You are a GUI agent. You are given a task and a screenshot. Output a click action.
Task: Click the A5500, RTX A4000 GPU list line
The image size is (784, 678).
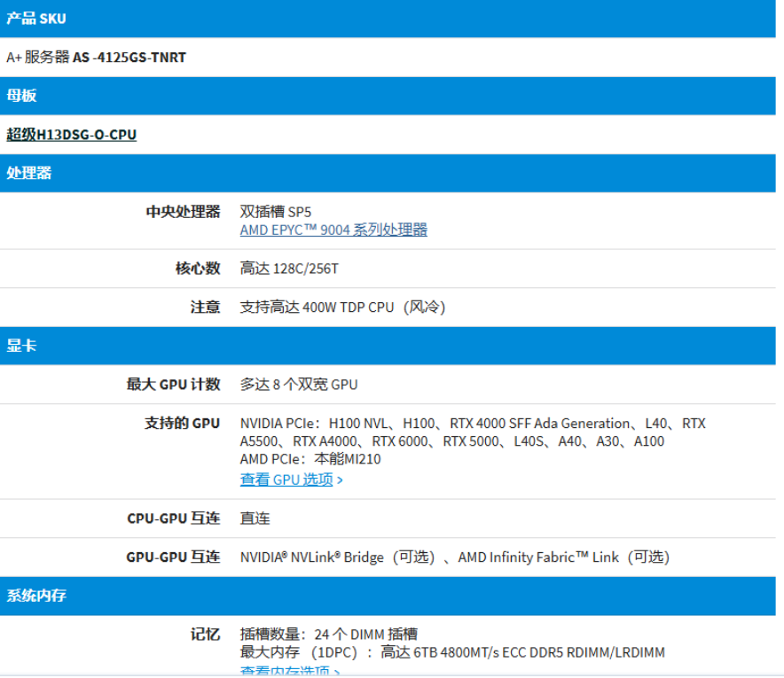[452, 441]
